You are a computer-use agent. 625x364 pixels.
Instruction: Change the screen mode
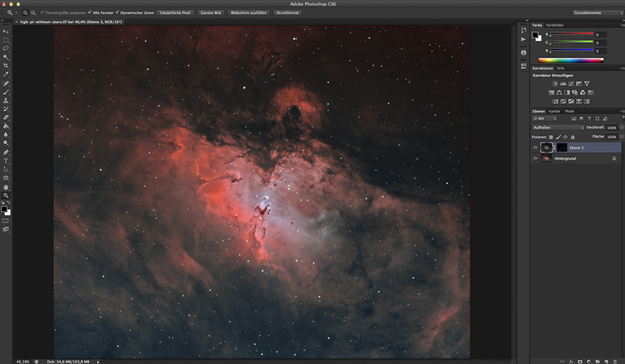[x=6, y=229]
